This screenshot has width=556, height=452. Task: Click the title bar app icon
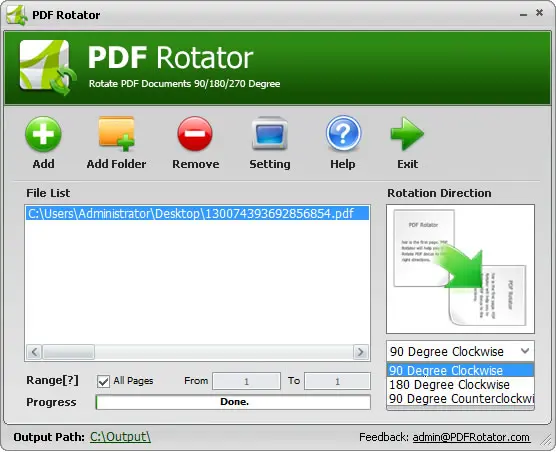[17, 15]
